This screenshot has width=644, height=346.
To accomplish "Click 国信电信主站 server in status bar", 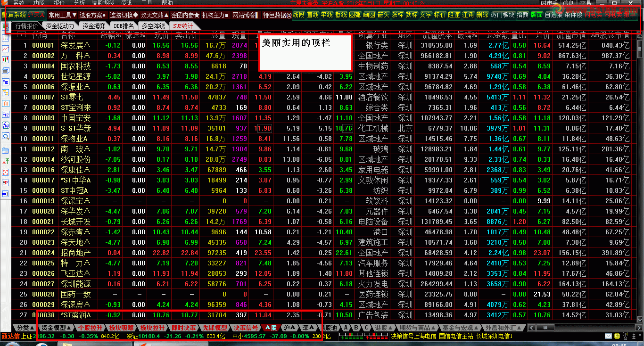I will tap(455, 336).
